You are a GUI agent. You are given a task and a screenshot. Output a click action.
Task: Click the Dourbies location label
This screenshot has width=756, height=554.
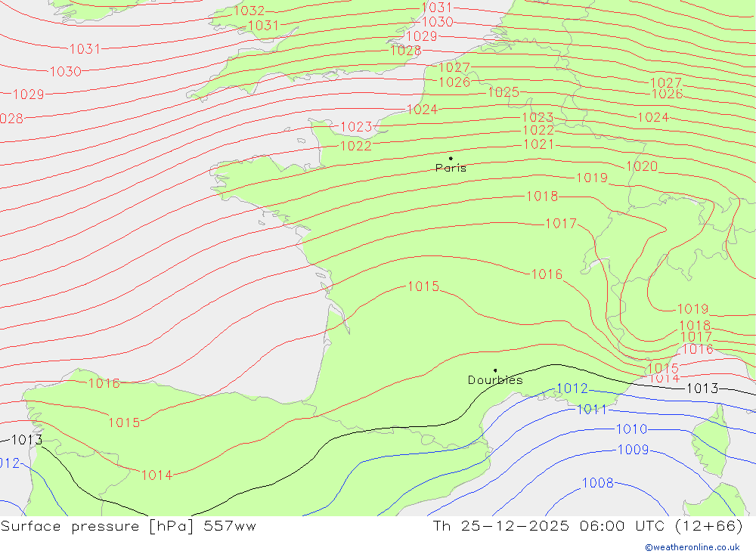[495, 380]
